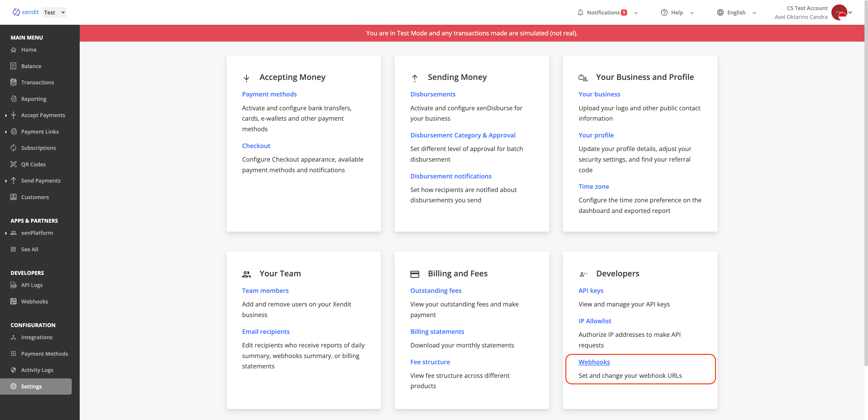Viewport: 868px width, 420px height.
Task: Click the Xendit logo
Action: (26, 12)
